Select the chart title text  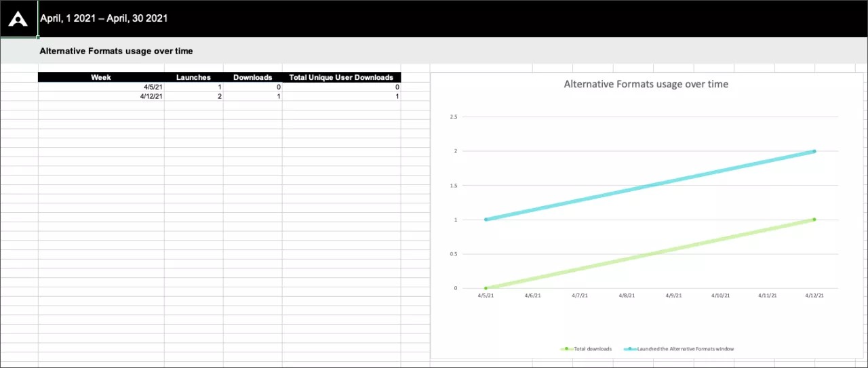pos(646,84)
